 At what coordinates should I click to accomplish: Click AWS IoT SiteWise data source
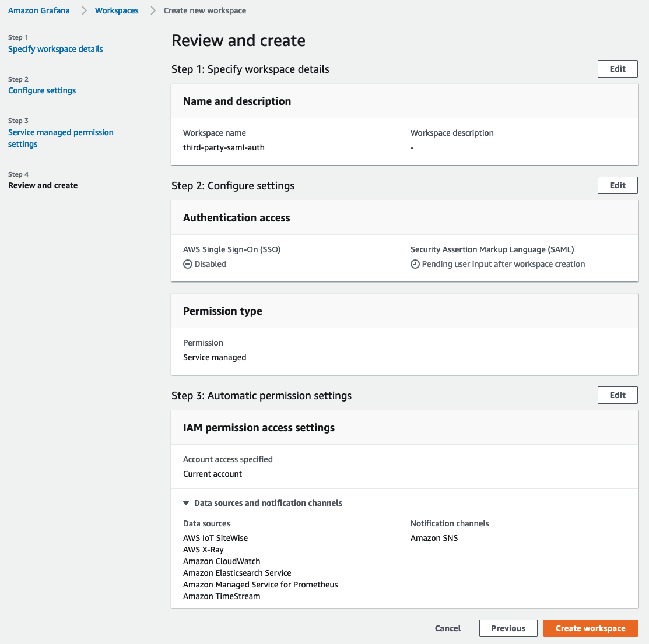pyautogui.click(x=216, y=538)
